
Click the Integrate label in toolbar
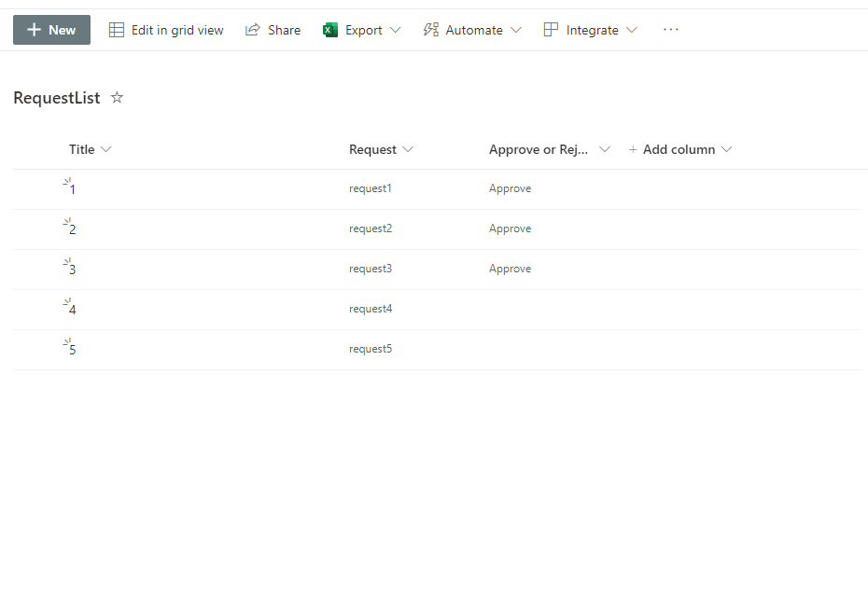[x=593, y=30]
